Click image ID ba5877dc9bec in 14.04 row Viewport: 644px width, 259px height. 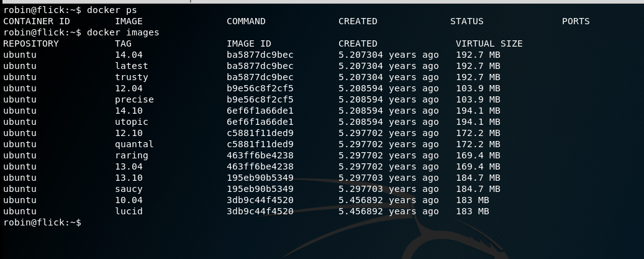260,55
